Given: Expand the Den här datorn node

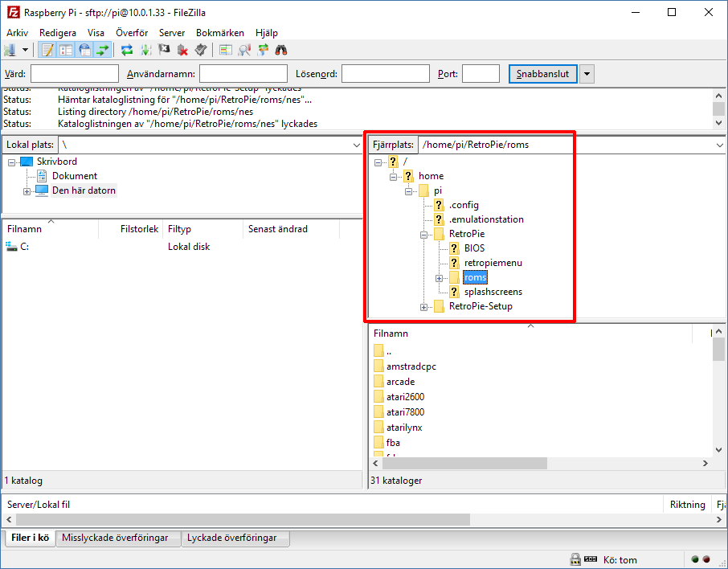Looking at the screenshot, I should pos(27,191).
